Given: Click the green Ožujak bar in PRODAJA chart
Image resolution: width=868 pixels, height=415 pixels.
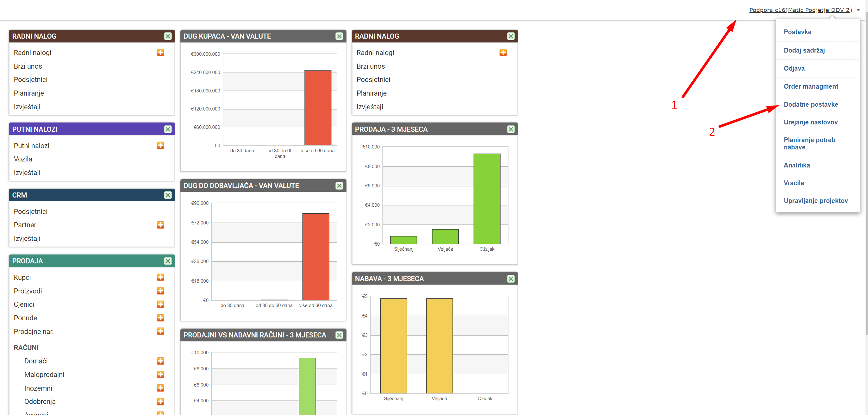Looking at the screenshot, I should [487, 199].
